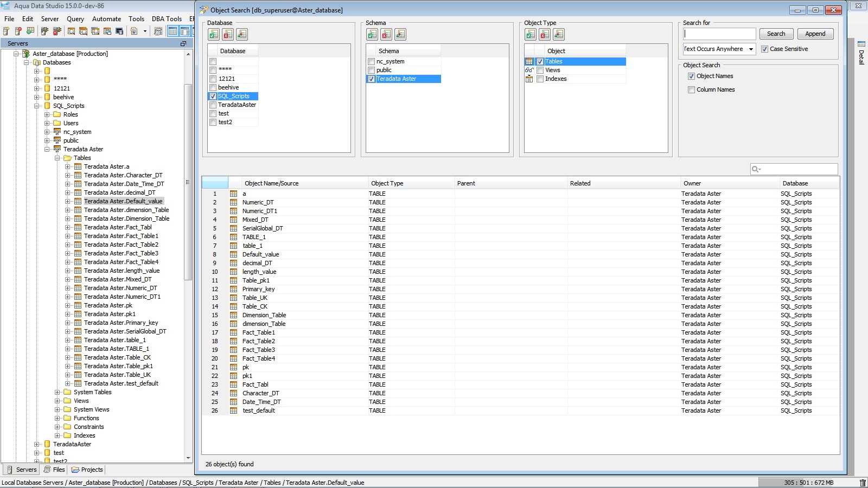Open the Automate menu
Viewport: 868px width, 488px height.
(x=106, y=18)
